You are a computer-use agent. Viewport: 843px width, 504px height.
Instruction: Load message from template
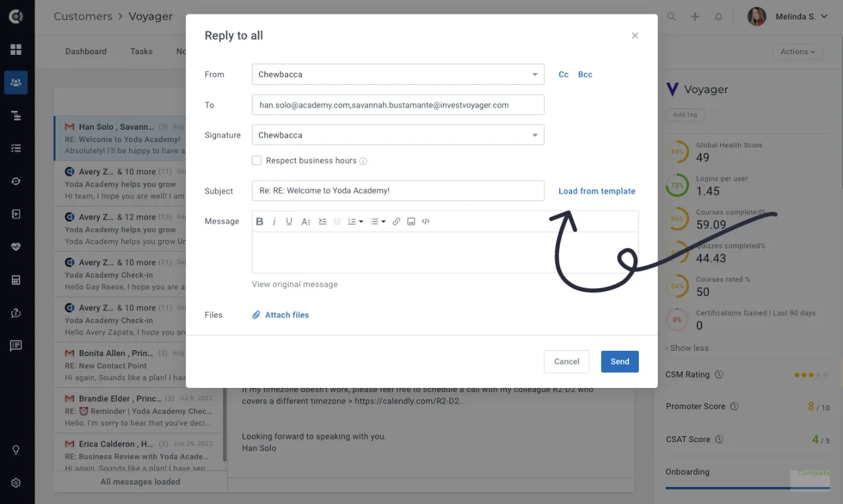point(597,191)
